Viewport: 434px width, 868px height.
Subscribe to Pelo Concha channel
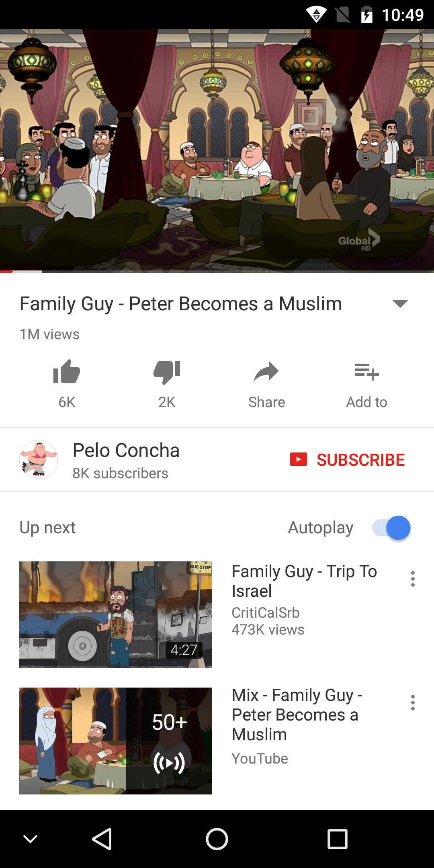tap(348, 460)
